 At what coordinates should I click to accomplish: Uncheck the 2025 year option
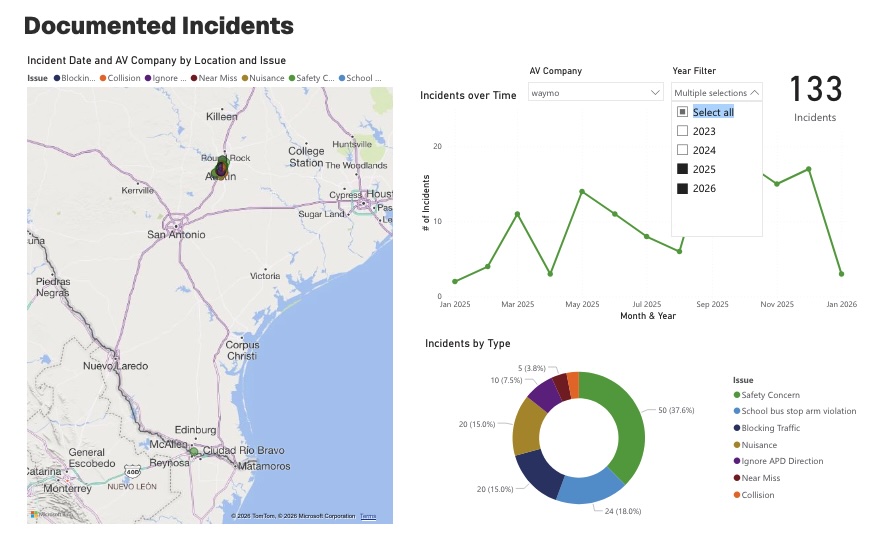coord(682,169)
